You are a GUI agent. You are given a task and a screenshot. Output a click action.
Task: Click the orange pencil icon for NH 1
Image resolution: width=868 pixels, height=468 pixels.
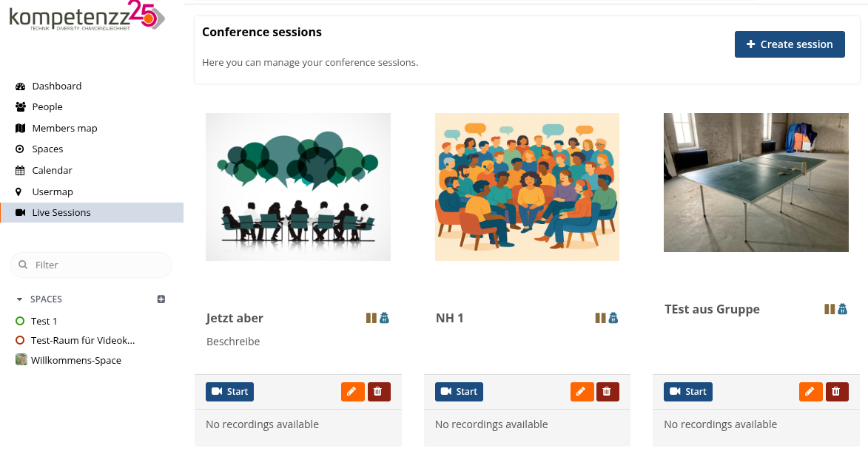[x=582, y=392]
